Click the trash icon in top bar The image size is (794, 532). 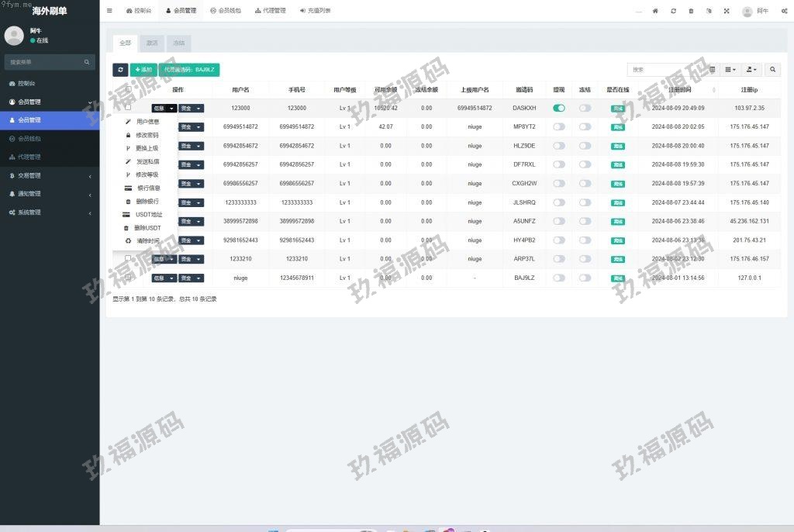tap(691, 11)
